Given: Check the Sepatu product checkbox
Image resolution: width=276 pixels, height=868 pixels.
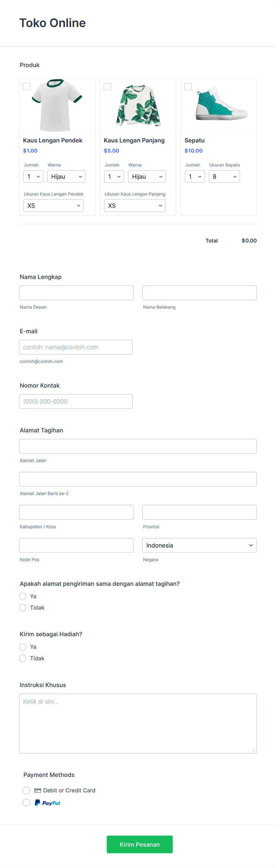Looking at the screenshot, I should click(188, 87).
